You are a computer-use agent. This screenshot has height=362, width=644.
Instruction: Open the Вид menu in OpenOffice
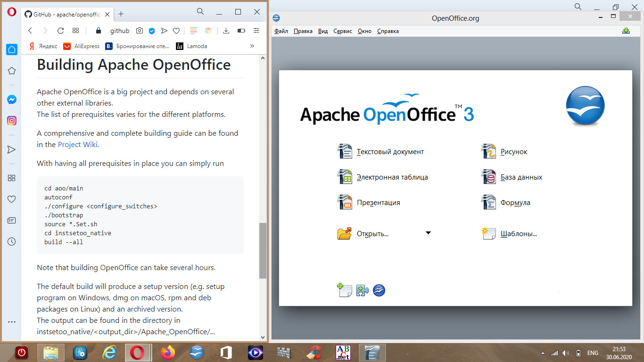click(323, 31)
